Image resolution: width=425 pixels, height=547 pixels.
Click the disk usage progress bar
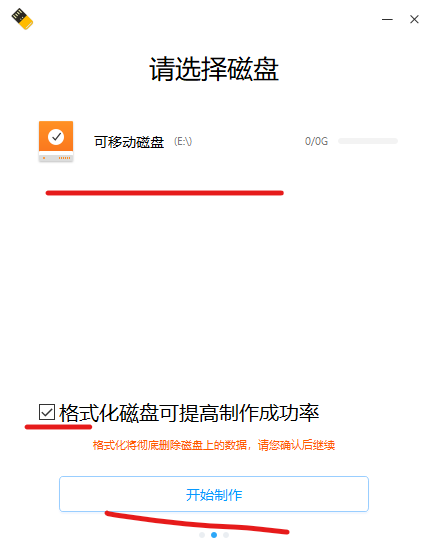pos(368,141)
